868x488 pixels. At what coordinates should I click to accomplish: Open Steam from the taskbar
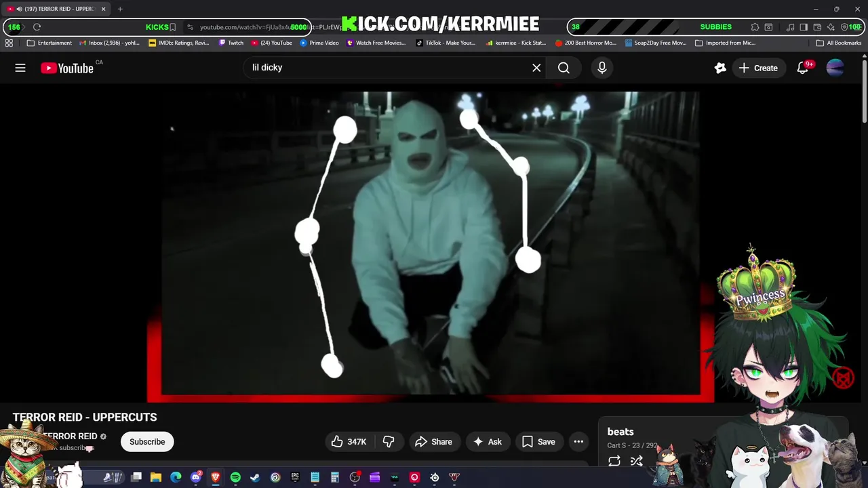coord(255,477)
